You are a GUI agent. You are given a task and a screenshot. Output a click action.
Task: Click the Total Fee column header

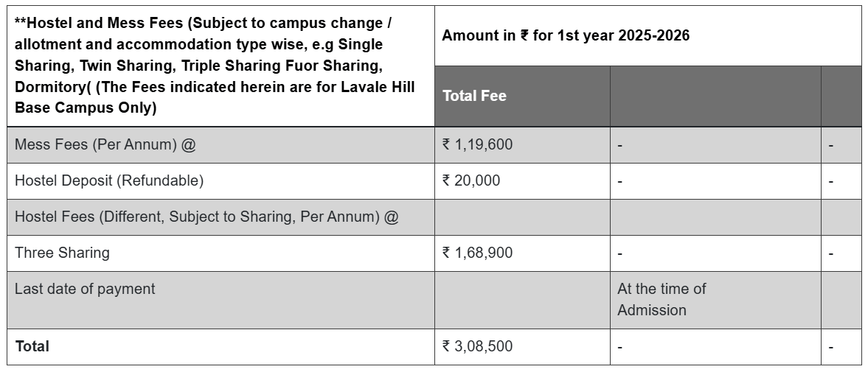pos(522,96)
